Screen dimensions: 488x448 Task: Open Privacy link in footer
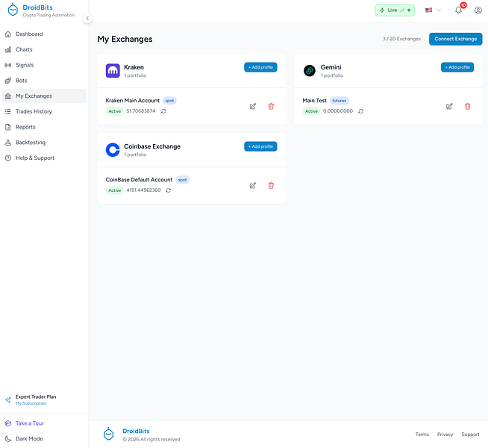click(445, 435)
